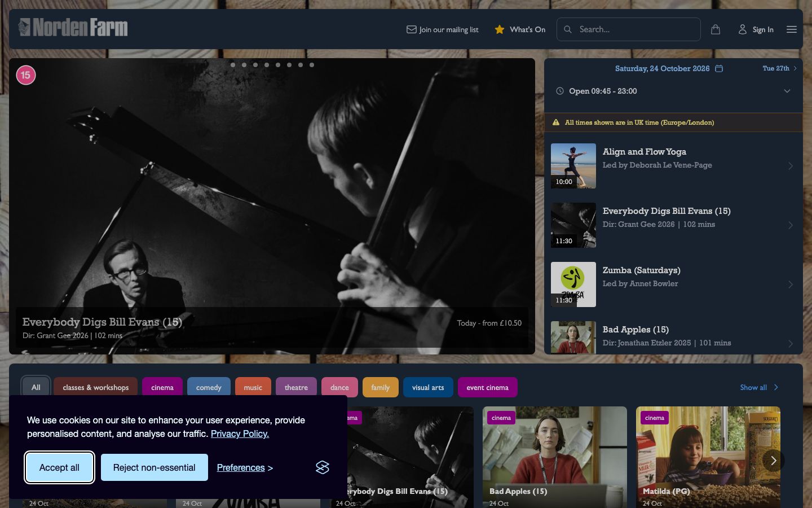Viewport: 812px width, 508px height.
Task: Click the Sign In user icon
Action: pyautogui.click(x=743, y=29)
